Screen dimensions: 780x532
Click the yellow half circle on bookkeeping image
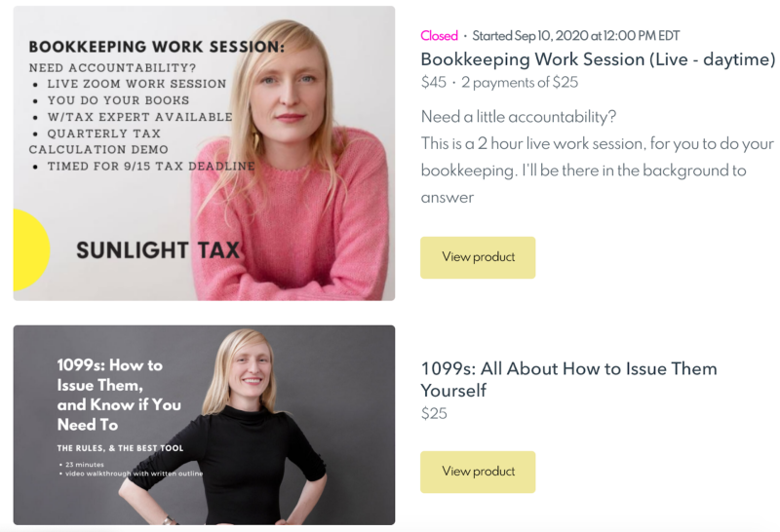(31, 250)
